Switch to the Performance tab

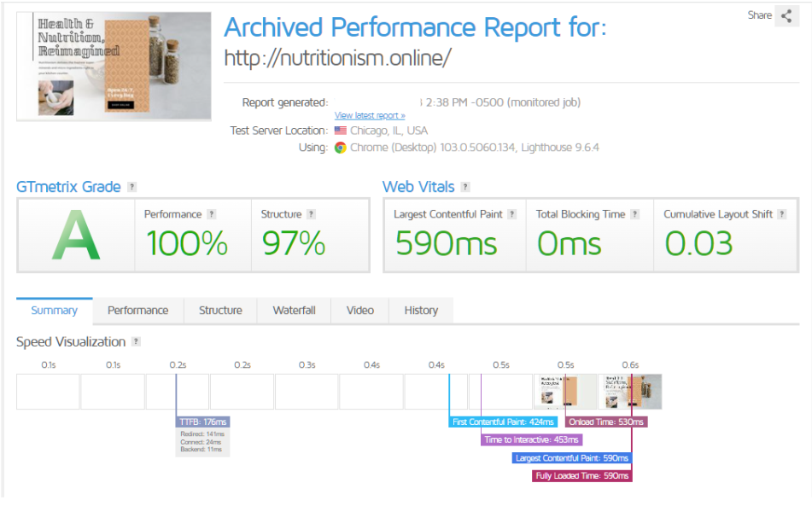tap(137, 311)
